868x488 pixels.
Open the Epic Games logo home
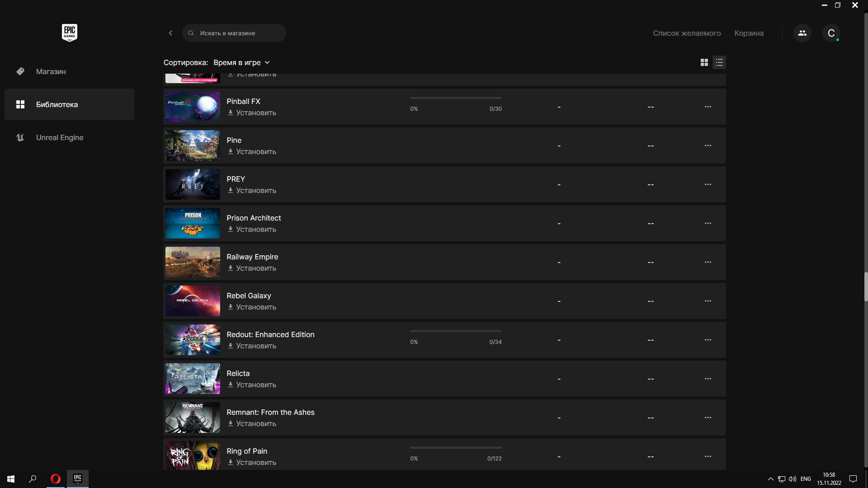coord(70,33)
